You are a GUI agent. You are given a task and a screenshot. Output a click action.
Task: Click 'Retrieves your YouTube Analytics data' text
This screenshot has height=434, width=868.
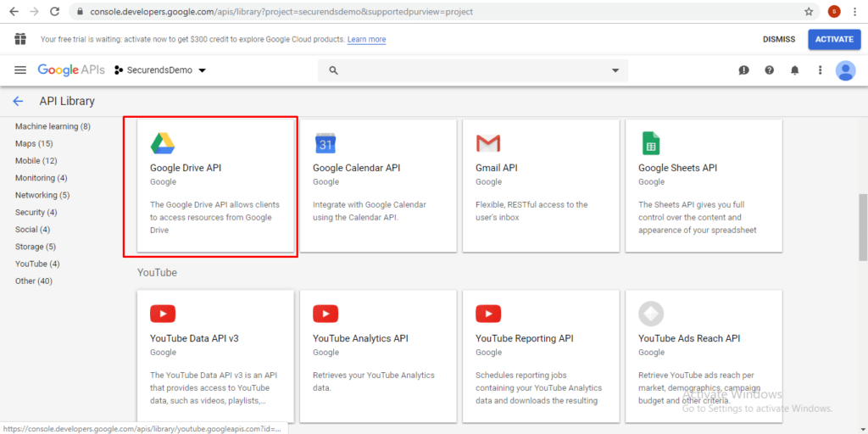click(374, 381)
